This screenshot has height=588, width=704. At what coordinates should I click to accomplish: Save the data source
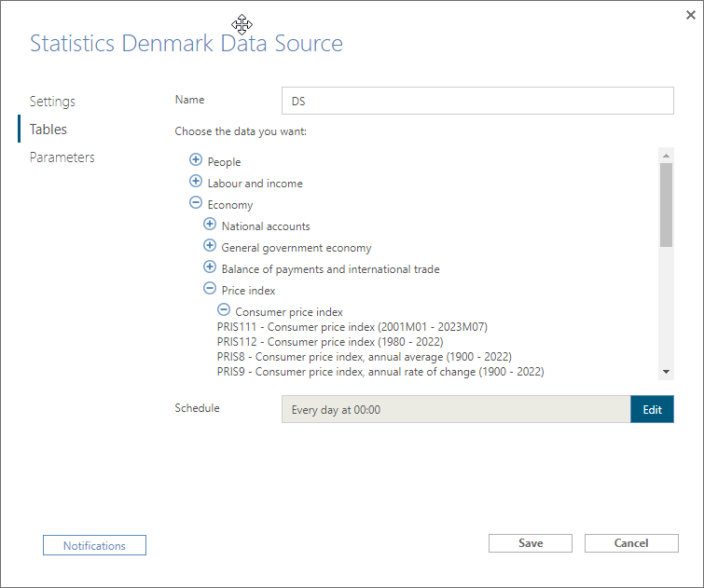(531, 543)
